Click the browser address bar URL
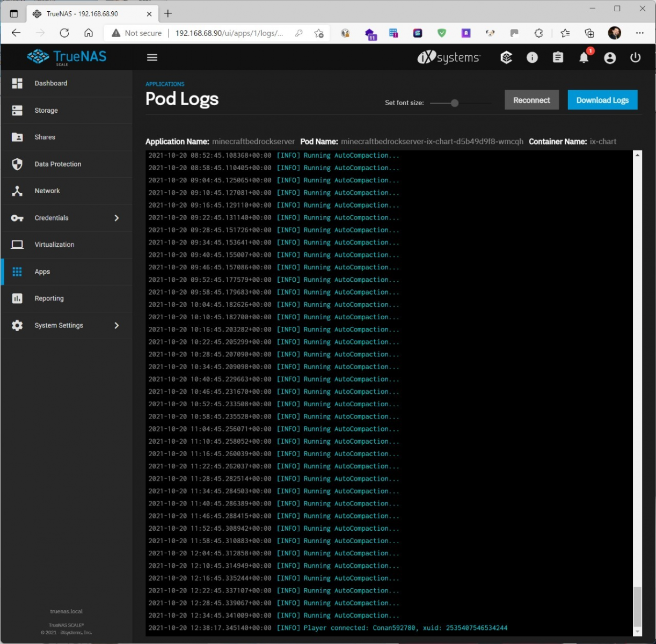The width and height of the screenshot is (656, 644). (x=229, y=33)
